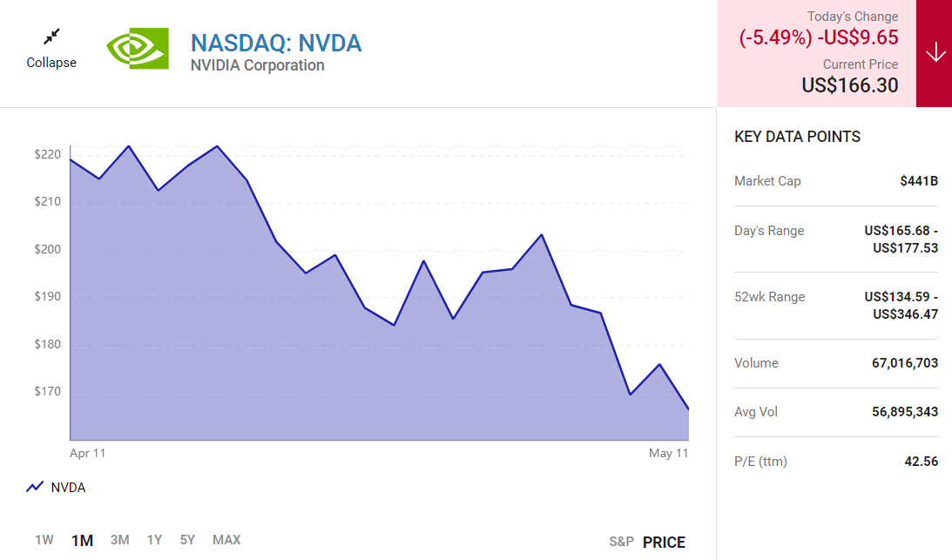This screenshot has width=952, height=560.
Task: Toggle the S&P comparison view
Action: tap(621, 542)
